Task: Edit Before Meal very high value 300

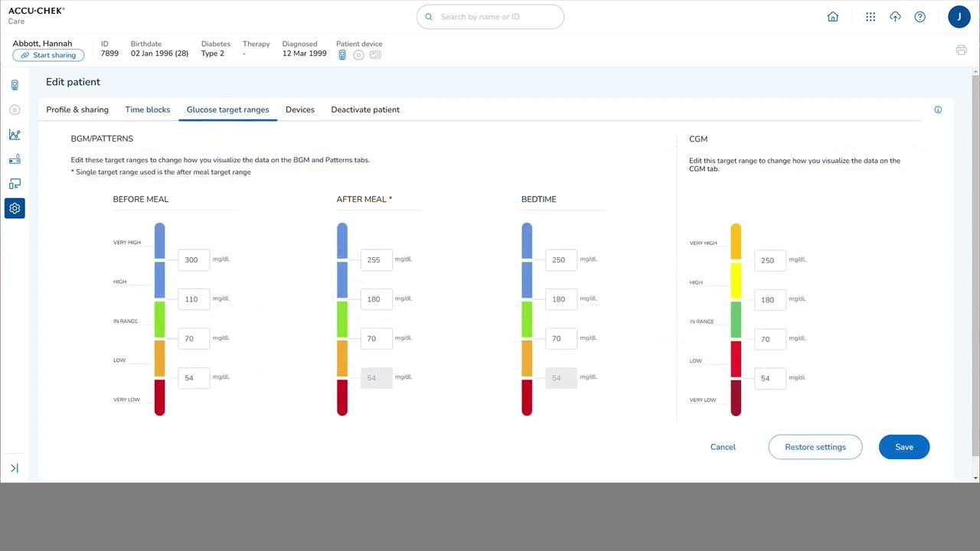Action: [x=194, y=259]
